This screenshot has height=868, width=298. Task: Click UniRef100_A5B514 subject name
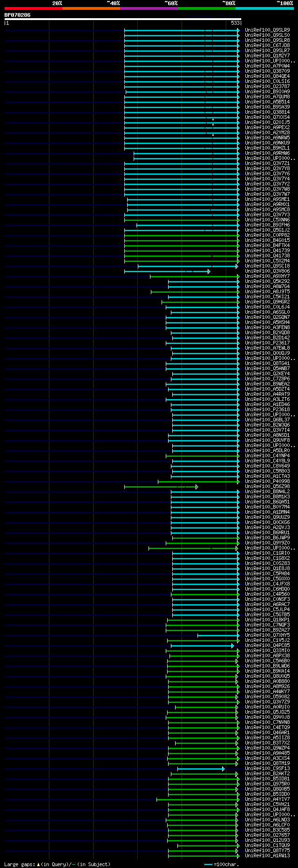coord(267,102)
